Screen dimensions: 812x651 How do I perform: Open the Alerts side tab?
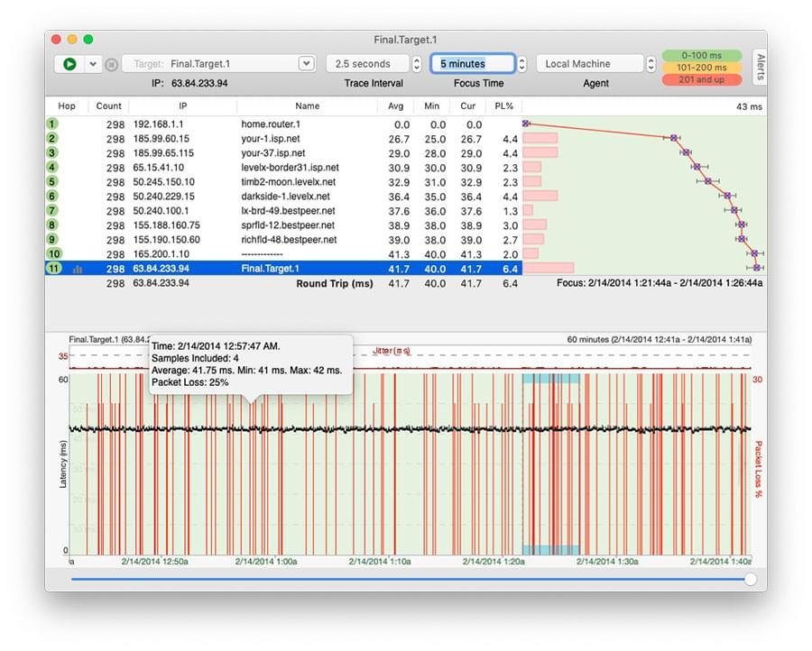tap(760, 67)
